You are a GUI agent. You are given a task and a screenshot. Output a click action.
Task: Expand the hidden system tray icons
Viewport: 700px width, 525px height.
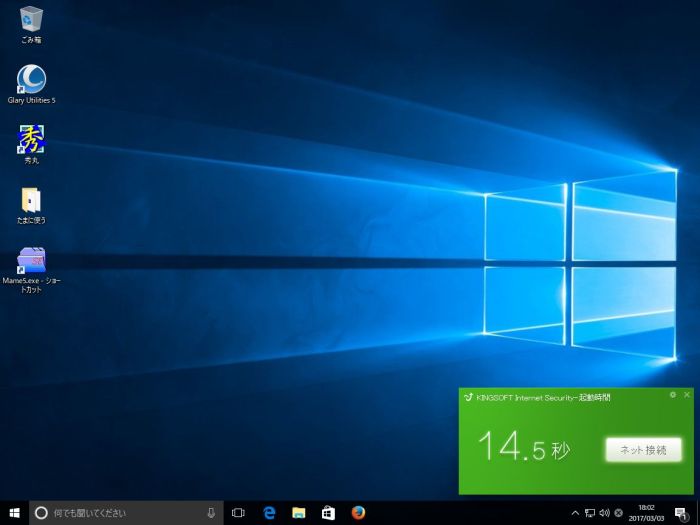(575, 513)
